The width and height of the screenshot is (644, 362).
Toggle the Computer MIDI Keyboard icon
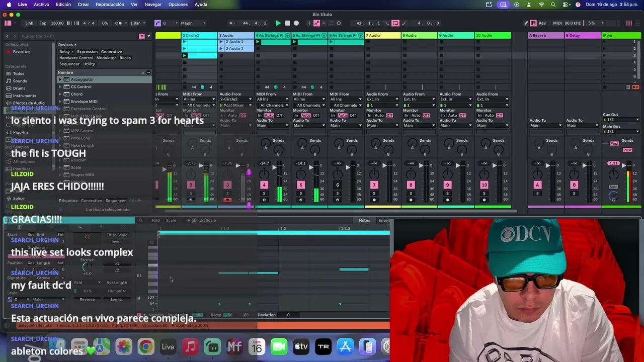click(533, 23)
